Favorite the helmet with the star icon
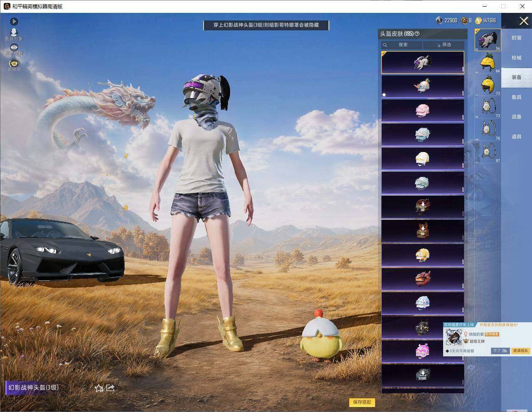532x412 pixels. [99, 388]
